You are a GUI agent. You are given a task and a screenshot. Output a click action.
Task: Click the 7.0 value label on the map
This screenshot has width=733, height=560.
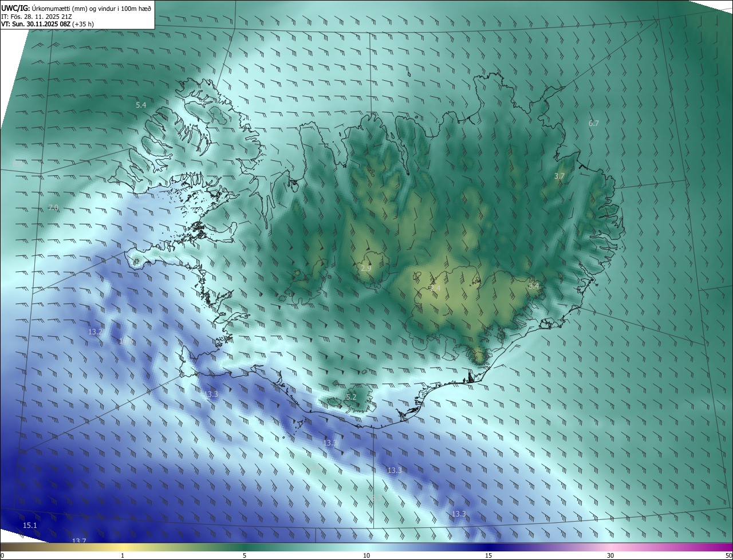tap(53, 207)
